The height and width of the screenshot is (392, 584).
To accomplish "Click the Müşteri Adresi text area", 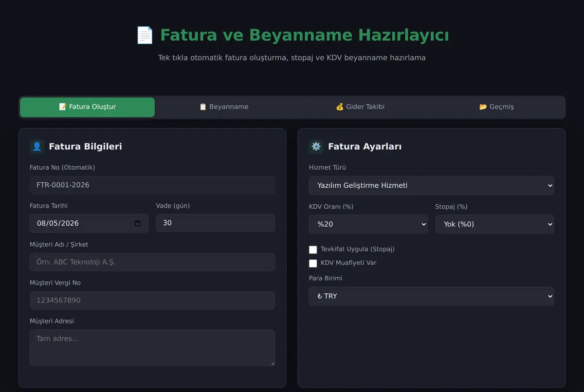I will (x=152, y=348).
